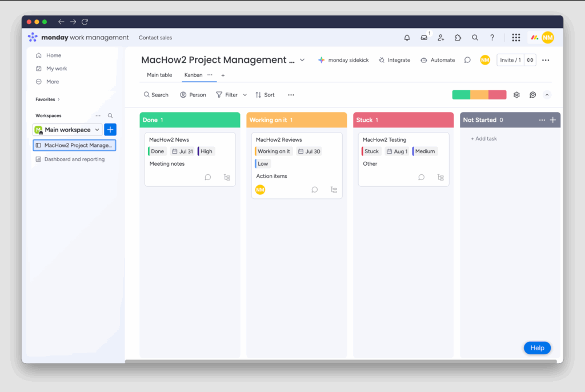Viewport: 585px width, 392px height.
Task: Open the board discussion speech bubble icon
Action: [x=467, y=60]
